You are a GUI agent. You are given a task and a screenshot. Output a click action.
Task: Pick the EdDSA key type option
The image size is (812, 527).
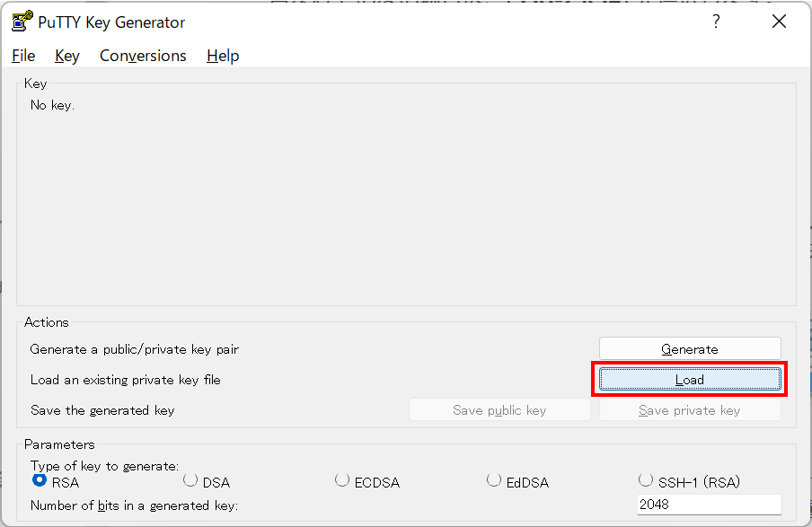[494, 481]
